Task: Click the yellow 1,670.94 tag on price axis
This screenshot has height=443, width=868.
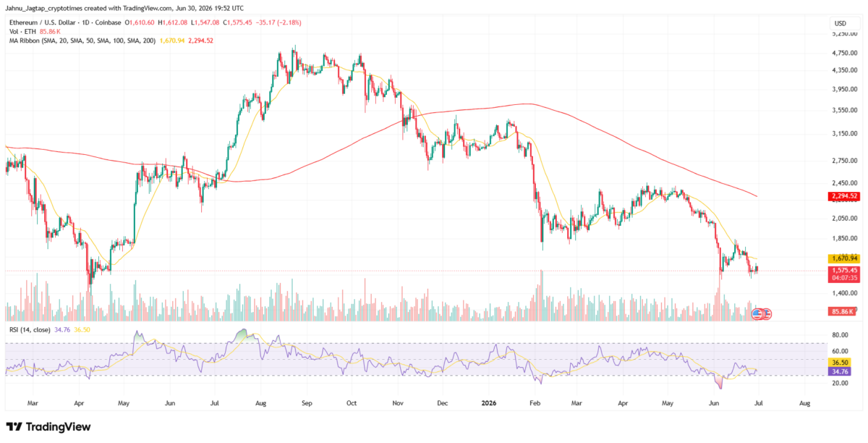Action: coord(843,258)
